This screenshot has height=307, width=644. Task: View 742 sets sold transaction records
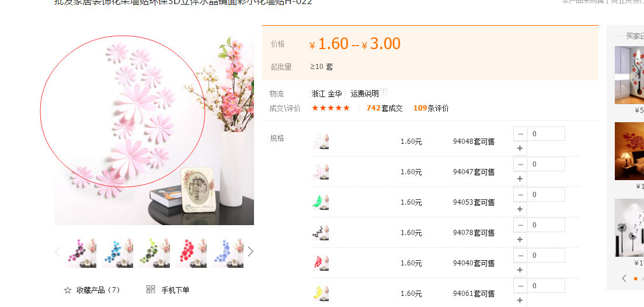(x=384, y=108)
